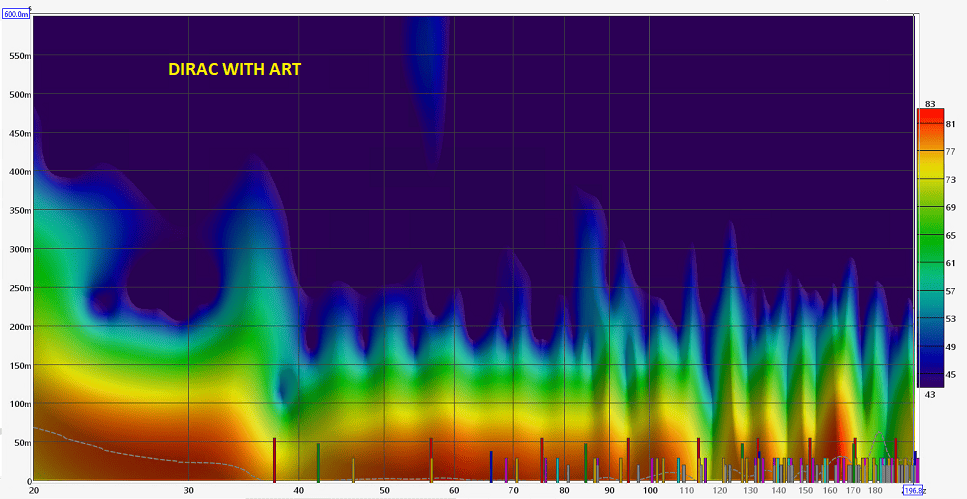Click the 65 label on color scale
The height and width of the screenshot is (499, 967).
point(951,236)
